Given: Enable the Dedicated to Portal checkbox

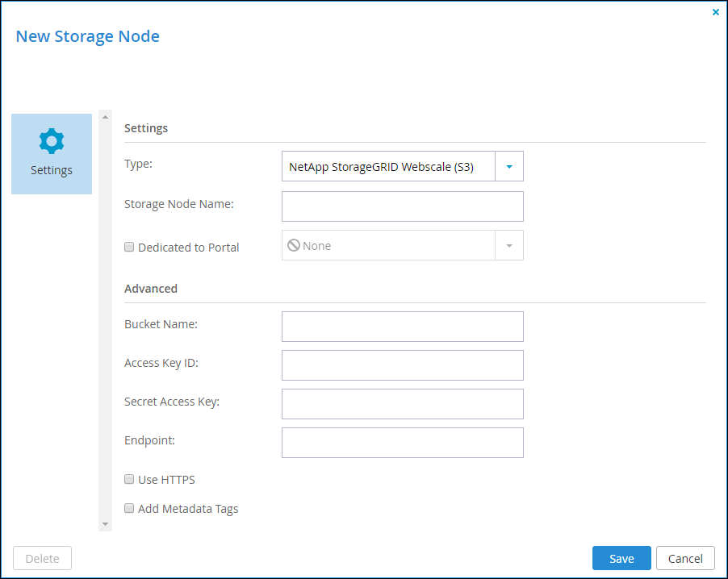Looking at the screenshot, I should coord(129,247).
